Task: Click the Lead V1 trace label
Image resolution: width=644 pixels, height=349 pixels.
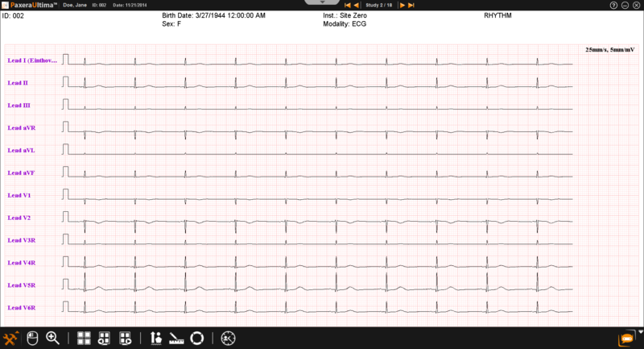Action: point(19,195)
